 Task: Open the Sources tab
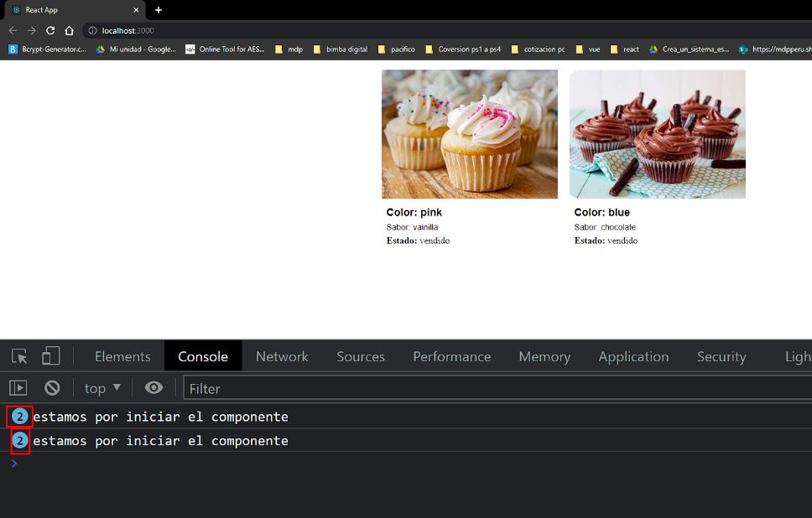[x=361, y=356]
